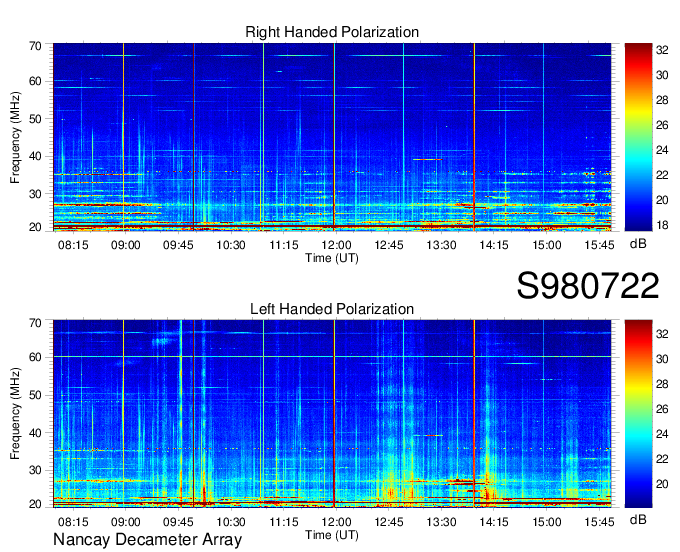Click "Frequency (MHz)" axis label of Left Handed plot
680x552 pixels.
click(x=15, y=414)
